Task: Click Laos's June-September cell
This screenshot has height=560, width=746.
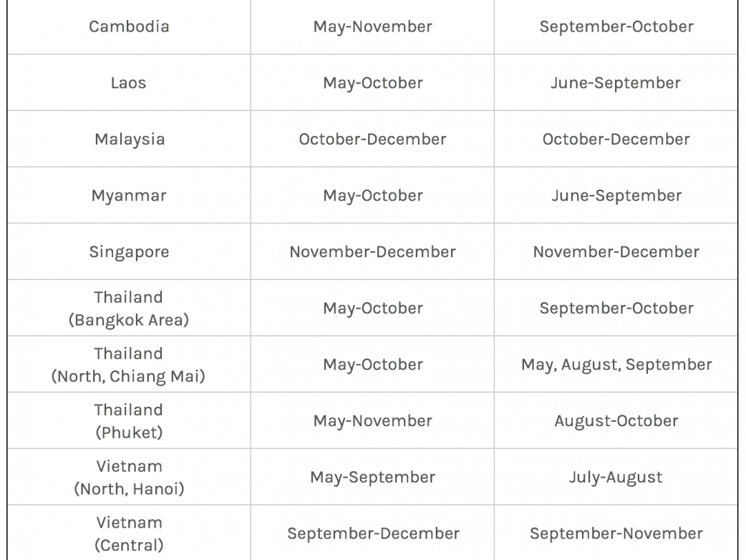Action: coord(616,83)
